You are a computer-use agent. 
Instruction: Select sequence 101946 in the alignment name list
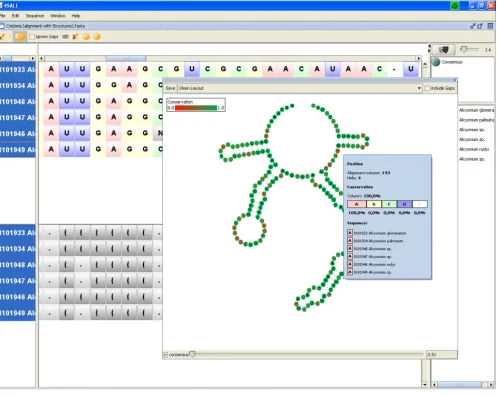pyautogui.click(x=18, y=134)
